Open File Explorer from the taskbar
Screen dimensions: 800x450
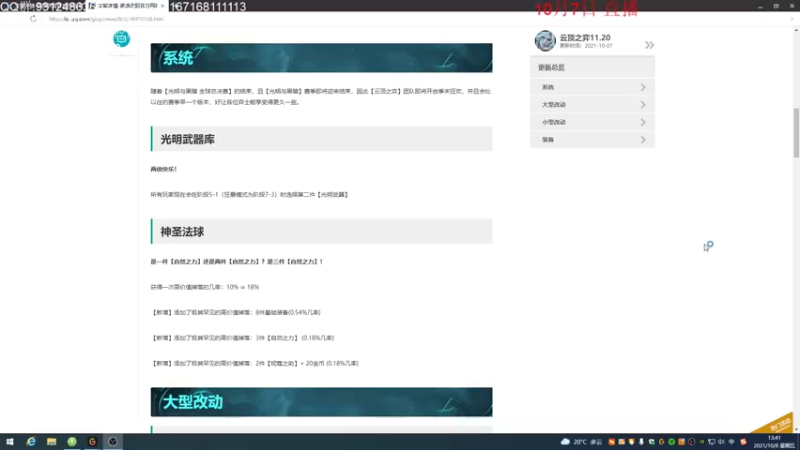point(52,442)
